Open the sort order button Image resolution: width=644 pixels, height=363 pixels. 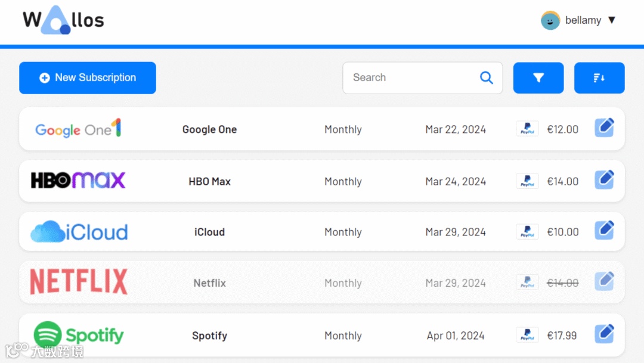coord(599,78)
